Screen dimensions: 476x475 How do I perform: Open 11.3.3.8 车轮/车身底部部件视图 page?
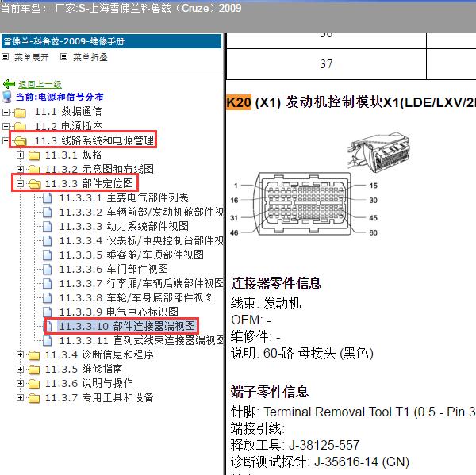[136, 297]
